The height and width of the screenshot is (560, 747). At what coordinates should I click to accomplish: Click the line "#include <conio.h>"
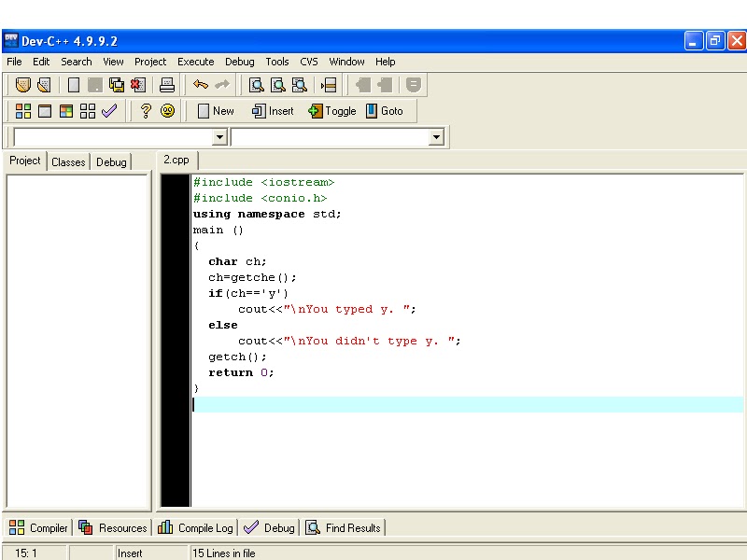coord(261,198)
